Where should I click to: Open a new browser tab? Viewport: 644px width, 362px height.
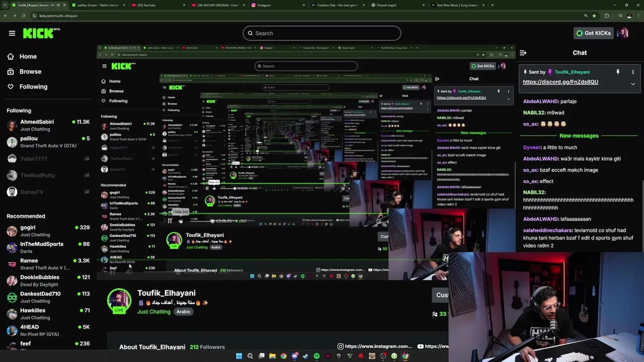[492, 5]
